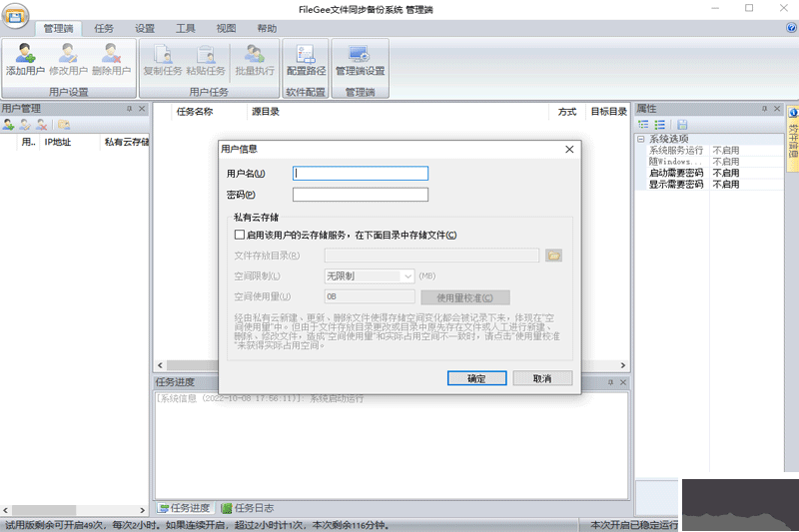This screenshot has width=799, height=532.
Task: Click 私有云存储 column header in user list
Action: click(126, 142)
